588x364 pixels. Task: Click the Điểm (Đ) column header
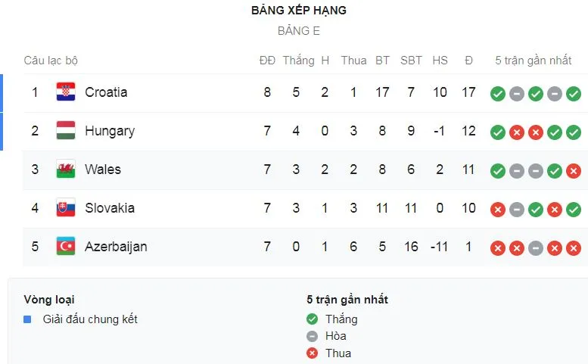click(468, 61)
